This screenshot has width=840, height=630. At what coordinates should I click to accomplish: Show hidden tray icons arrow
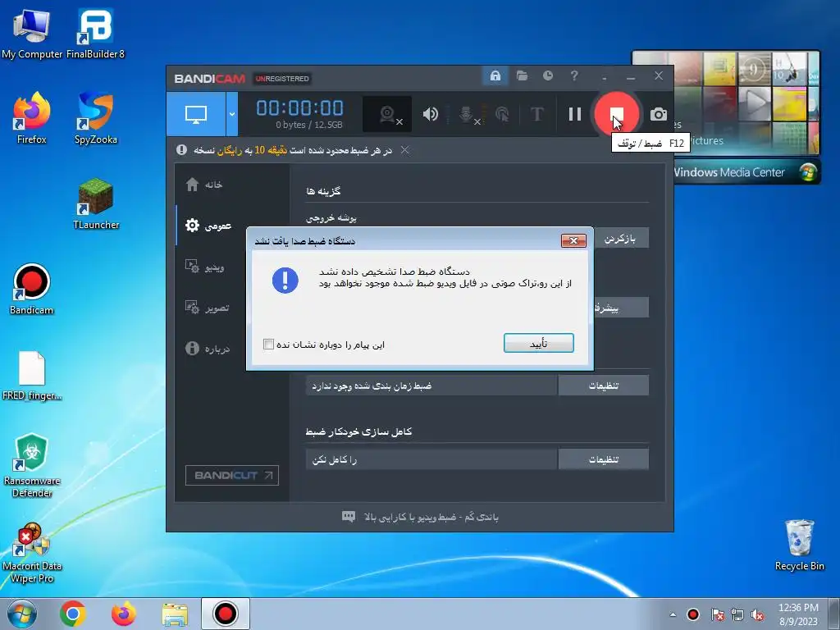(673, 614)
